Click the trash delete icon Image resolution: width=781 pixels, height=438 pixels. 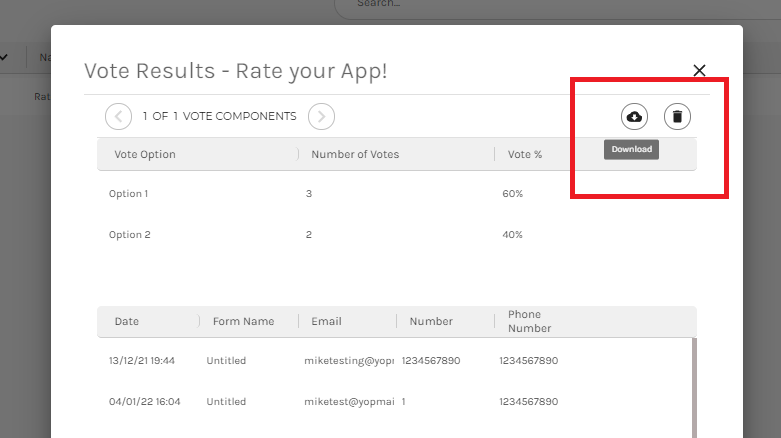coord(677,117)
